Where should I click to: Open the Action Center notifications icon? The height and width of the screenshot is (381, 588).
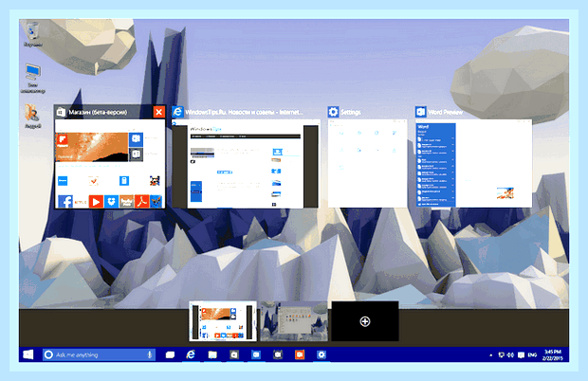(521, 354)
